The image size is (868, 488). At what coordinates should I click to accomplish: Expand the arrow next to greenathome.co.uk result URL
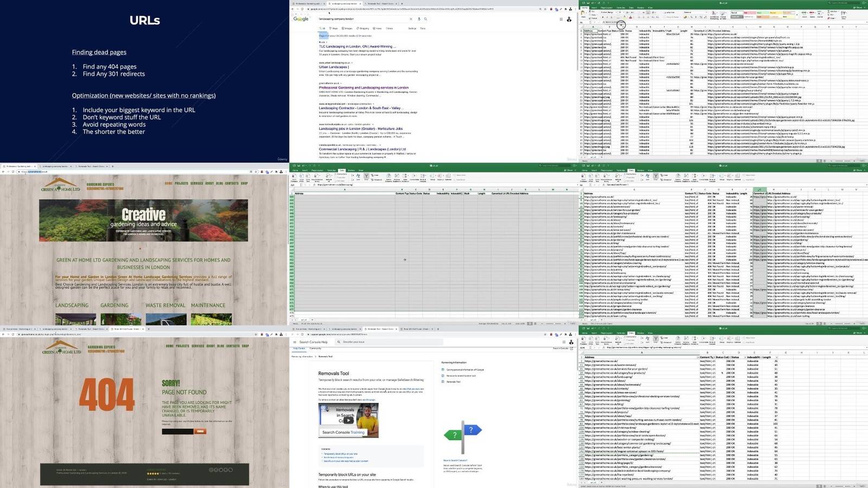(341, 83)
